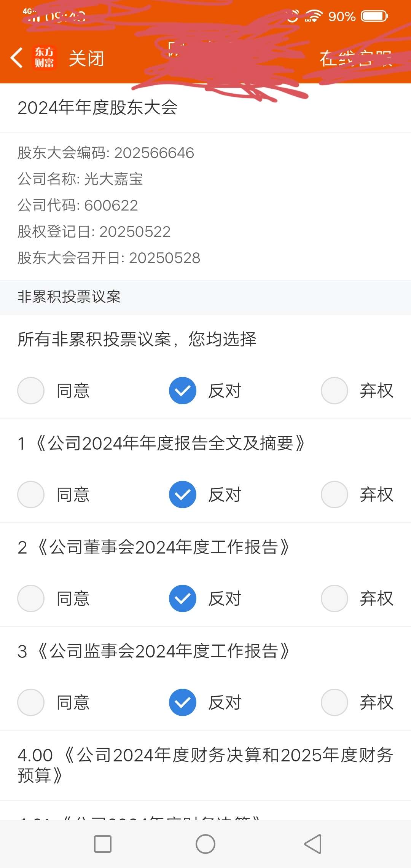Tap the back arrow in header
The height and width of the screenshot is (868, 411).
17,58
